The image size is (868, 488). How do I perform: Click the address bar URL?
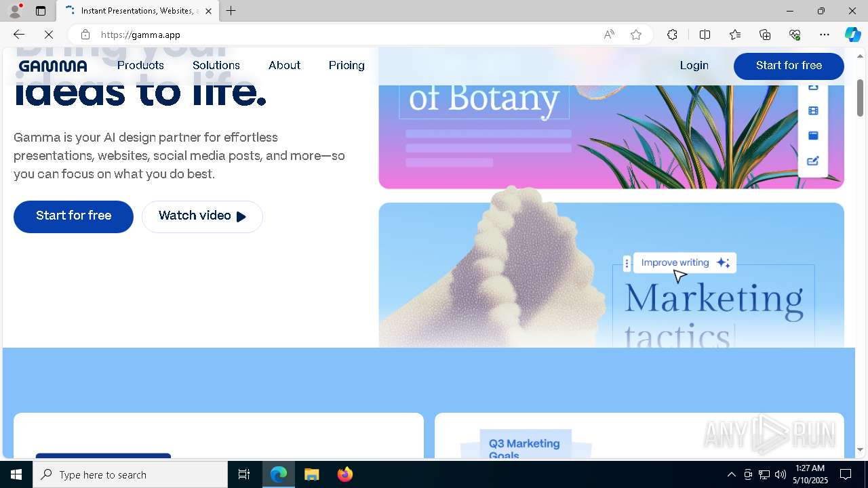(x=141, y=35)
